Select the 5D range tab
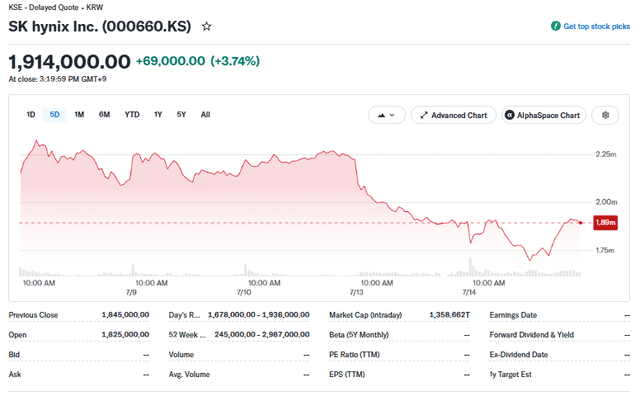640x397 pixels. pyautogui.click(x=55, y=115)
